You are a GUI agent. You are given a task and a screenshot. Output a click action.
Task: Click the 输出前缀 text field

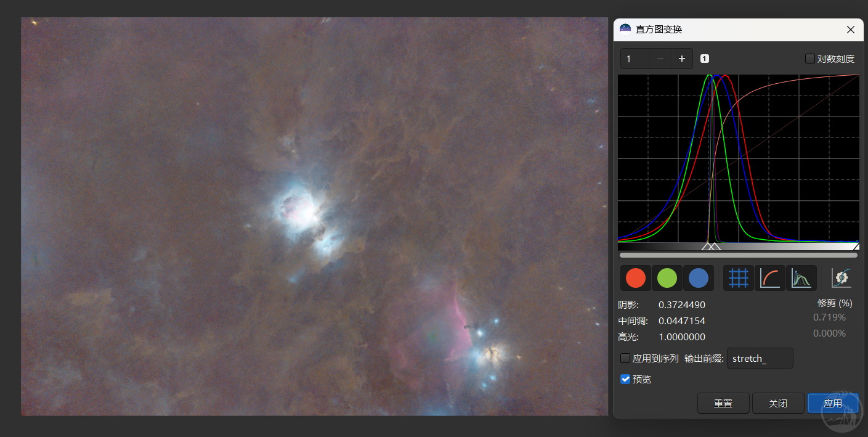(x=760, y=358)
